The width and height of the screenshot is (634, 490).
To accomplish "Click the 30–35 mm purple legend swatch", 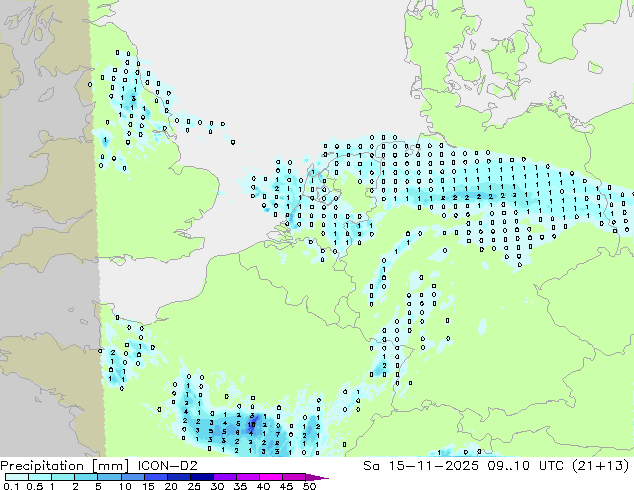I will (225, 477).
